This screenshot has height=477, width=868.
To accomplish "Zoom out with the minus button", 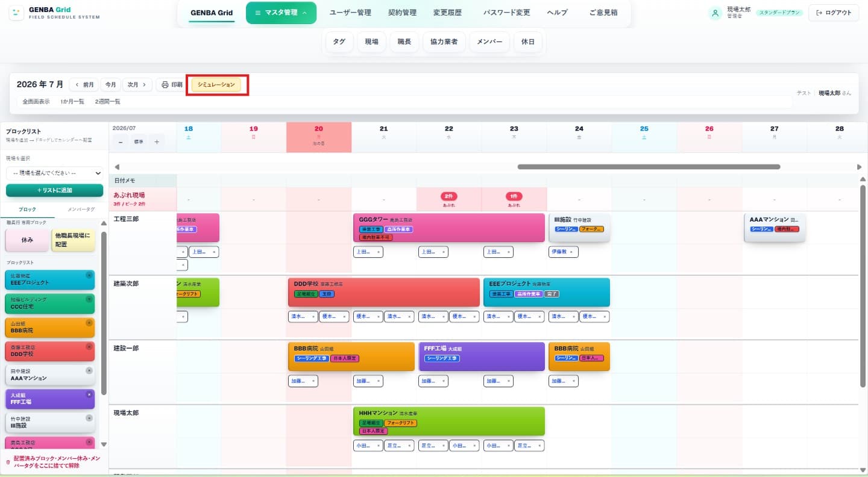I will (121, 142).
